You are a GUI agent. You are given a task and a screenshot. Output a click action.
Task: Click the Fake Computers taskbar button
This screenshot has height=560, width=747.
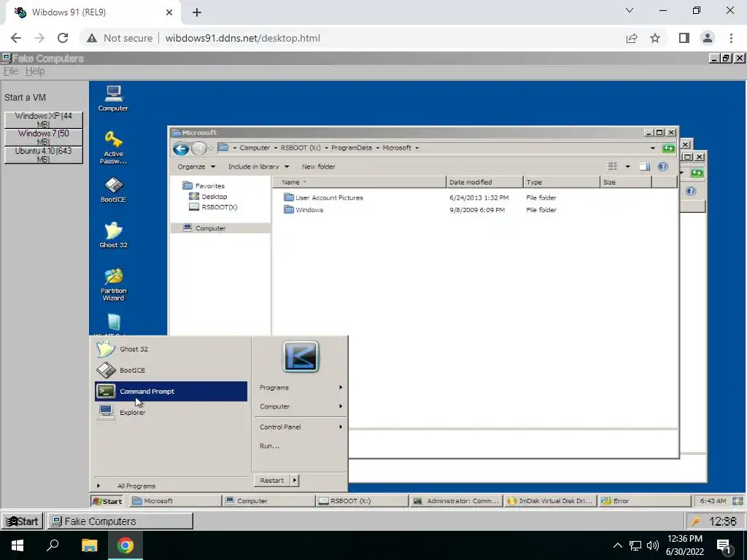120,521
